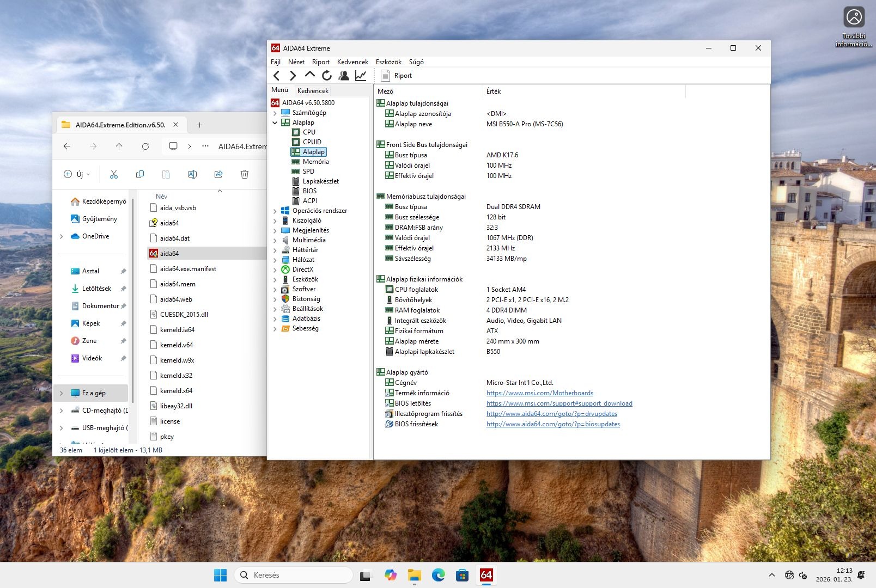The height and width of the screenshot is (588, 876).
Task: Open the user feedback toolbar icon
Action: click(344, 76)
